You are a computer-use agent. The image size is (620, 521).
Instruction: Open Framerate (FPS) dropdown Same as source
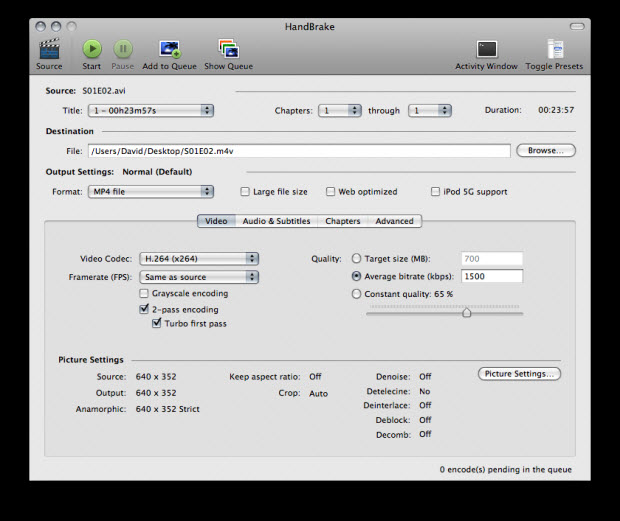[x=199, y=277]
